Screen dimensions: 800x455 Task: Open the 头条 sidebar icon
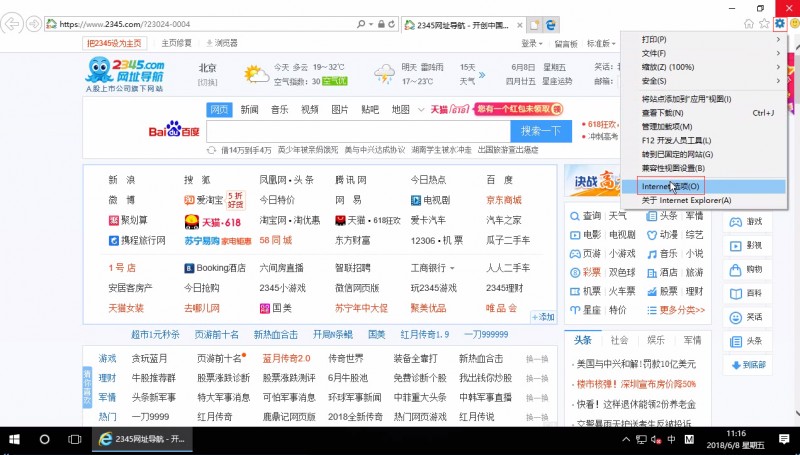(x=746, y=341)
